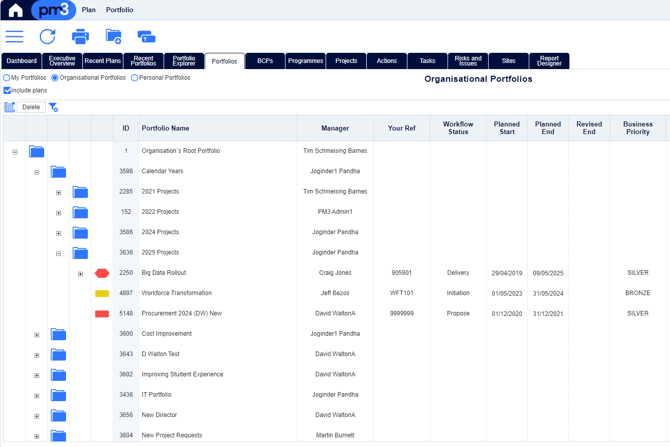Image resolution: width=670 pixels, height=447 pixels.
Task: Open the Portfolio menu at top
Action: click(120, 10)
